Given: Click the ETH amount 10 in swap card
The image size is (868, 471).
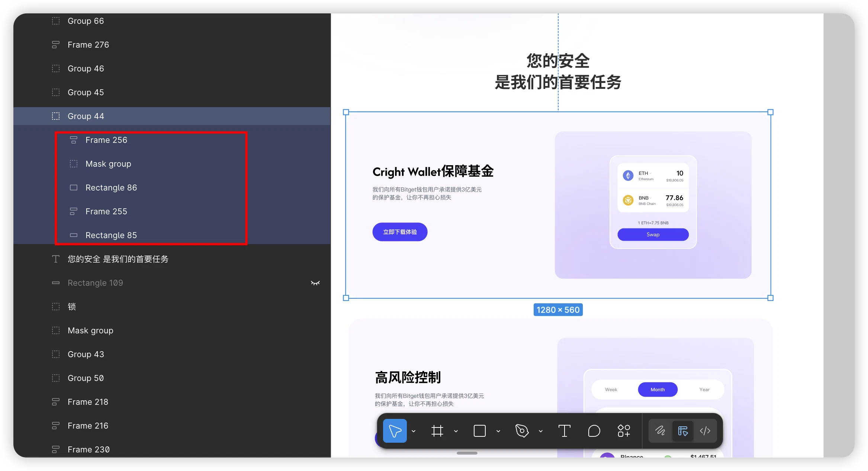Looking at the screenshot, I should point(680,173).
